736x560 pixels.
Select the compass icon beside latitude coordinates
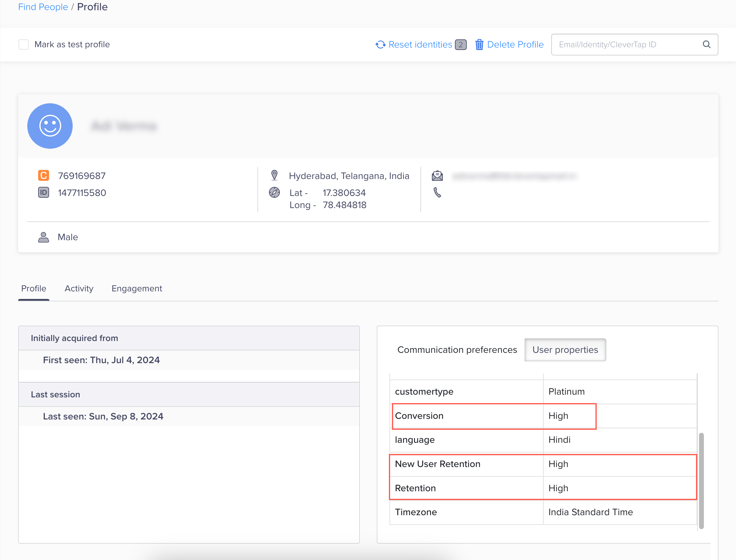274,193
